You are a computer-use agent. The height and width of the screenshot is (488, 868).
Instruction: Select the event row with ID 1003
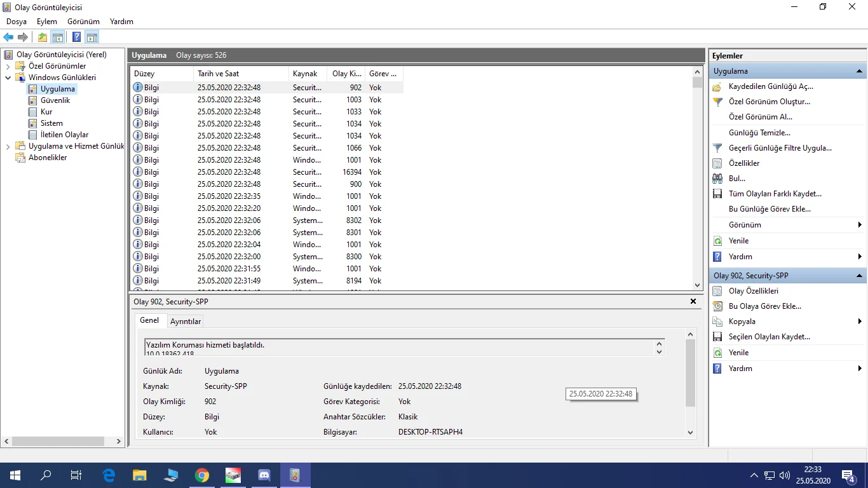click(x=266, y=100)
